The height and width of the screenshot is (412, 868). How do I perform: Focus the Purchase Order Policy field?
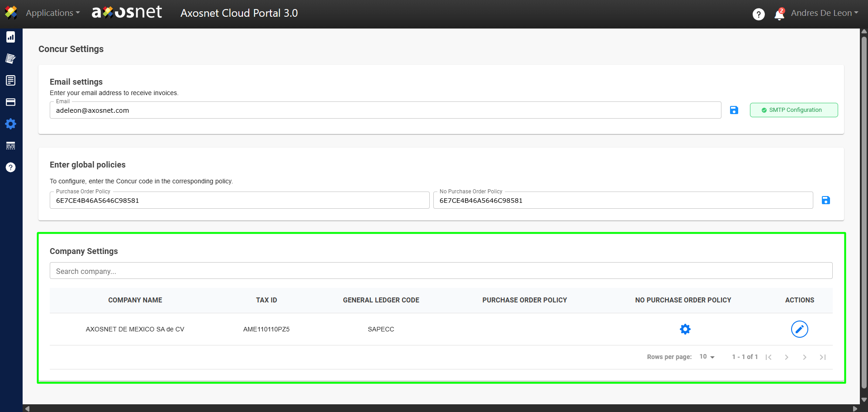click(x=240, y=200)
